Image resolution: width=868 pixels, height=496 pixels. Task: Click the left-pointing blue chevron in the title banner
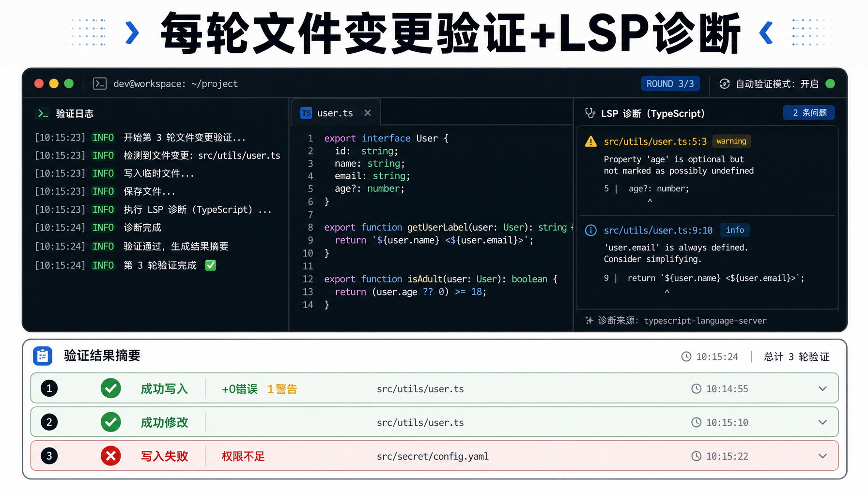(x=766, y=33)
